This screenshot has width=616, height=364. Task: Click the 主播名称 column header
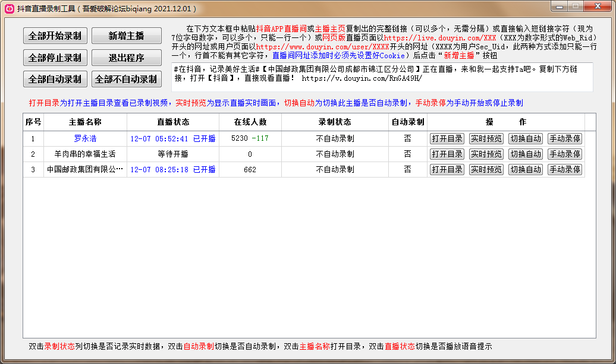click(85, 122)
